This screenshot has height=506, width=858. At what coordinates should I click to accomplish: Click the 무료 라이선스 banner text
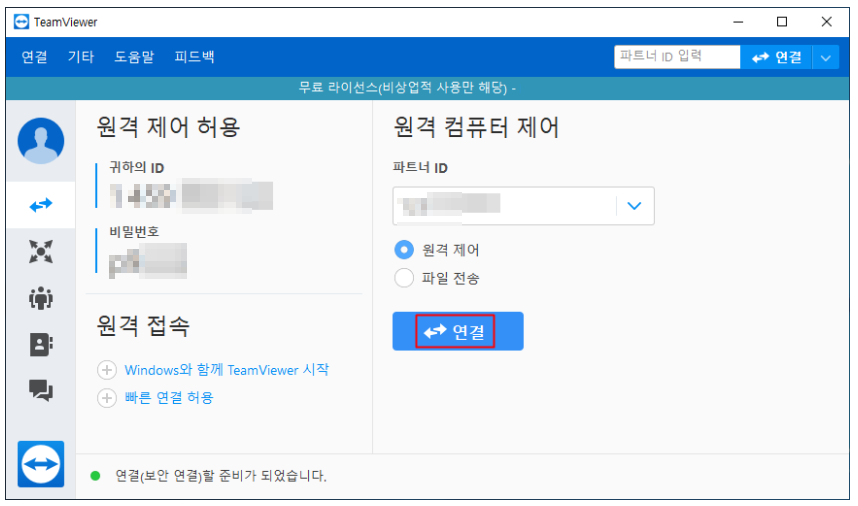(x=407, y=88)
